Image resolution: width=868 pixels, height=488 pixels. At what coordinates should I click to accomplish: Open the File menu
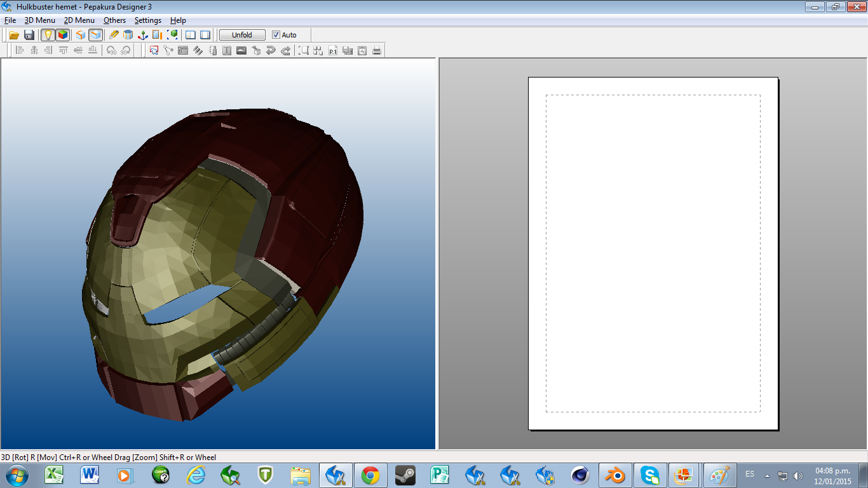click(x=10, y=20)
